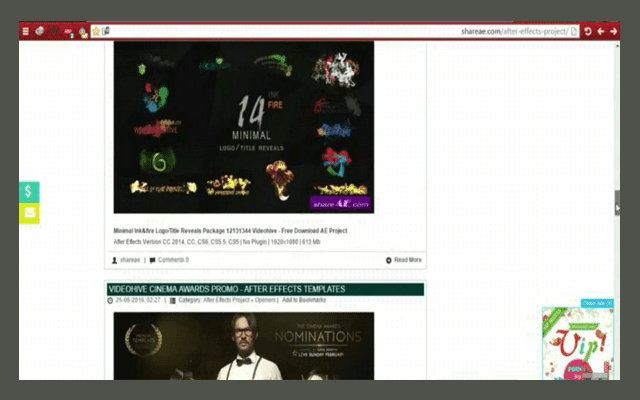Open the VIP promotional banner ad
This screenshot has width=640, height=400.
pyautogui.click(x=578, y=344)
